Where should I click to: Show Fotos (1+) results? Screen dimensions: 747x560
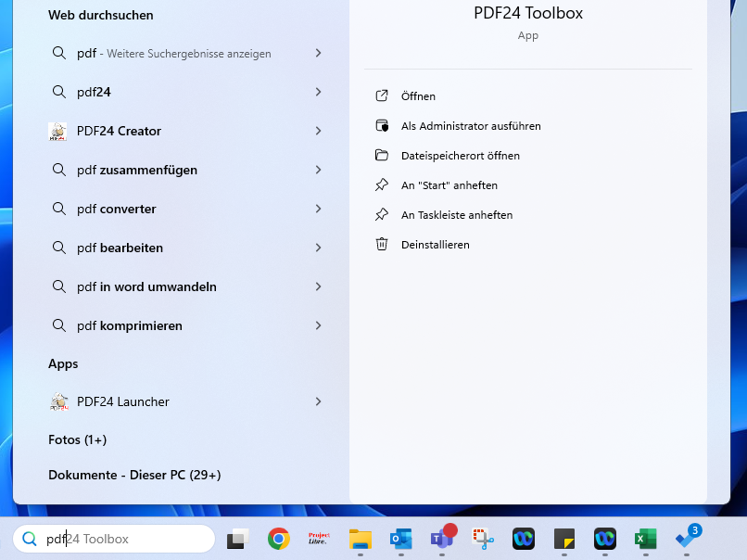(x=77, y=439)
